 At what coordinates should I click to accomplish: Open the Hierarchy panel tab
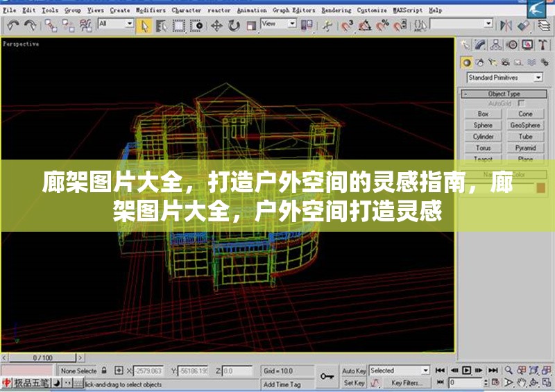(x=496, y=45)
